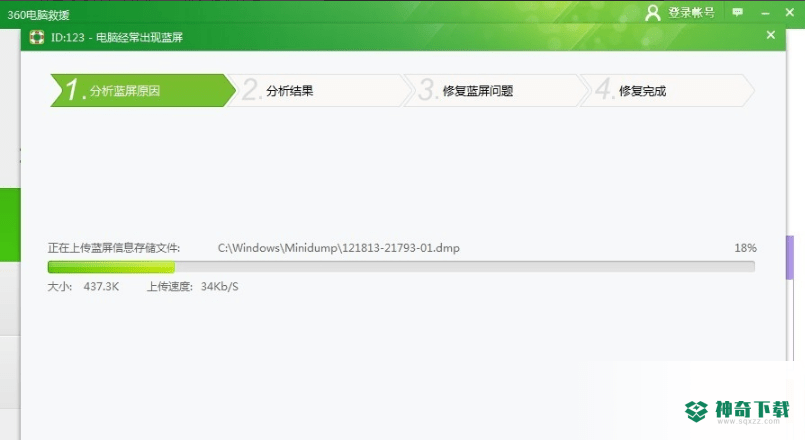Click dialog title ID:123 - 电脑经常出现蓝屏
Viewport: 805px width, 440px height.
(x=117, y=37)
